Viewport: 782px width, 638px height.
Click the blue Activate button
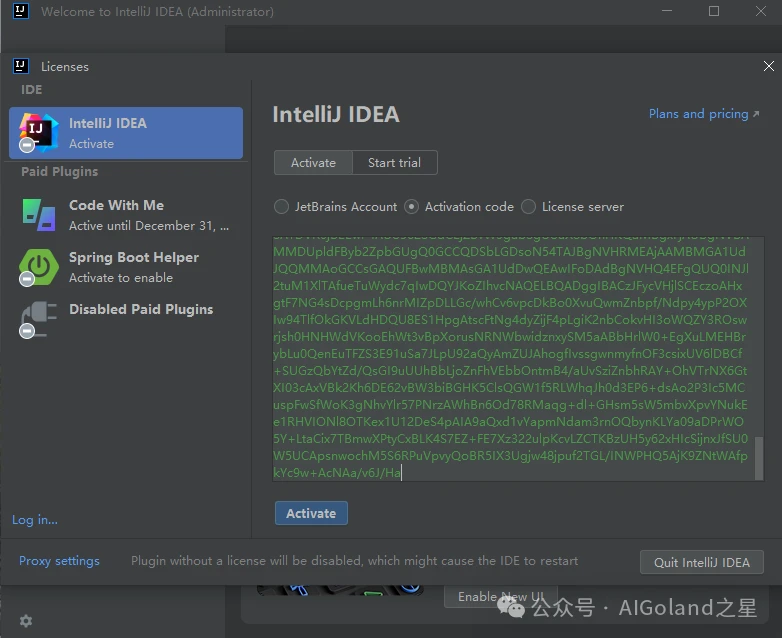[x=311, y=513]
